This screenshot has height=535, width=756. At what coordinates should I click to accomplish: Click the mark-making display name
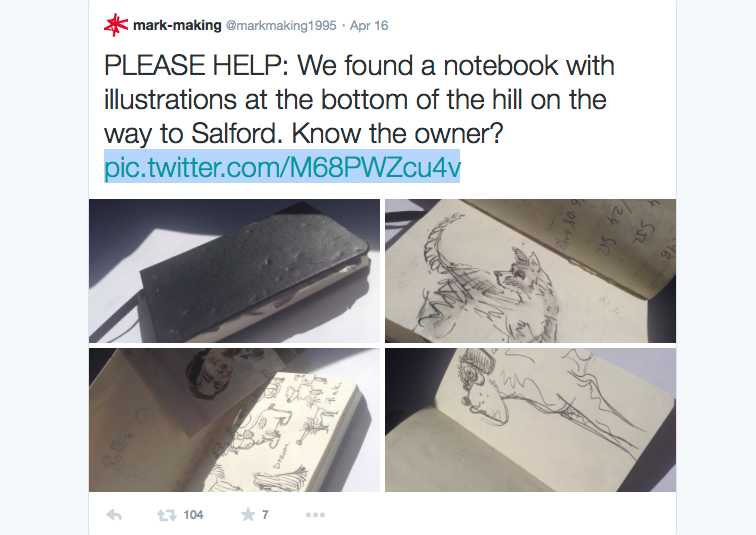point(177,25)
